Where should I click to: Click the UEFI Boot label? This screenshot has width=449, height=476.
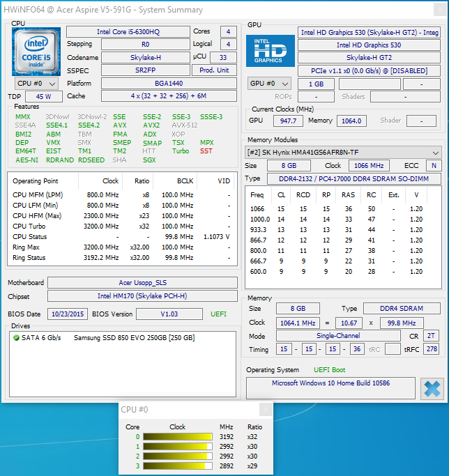[x=329, y=370]
